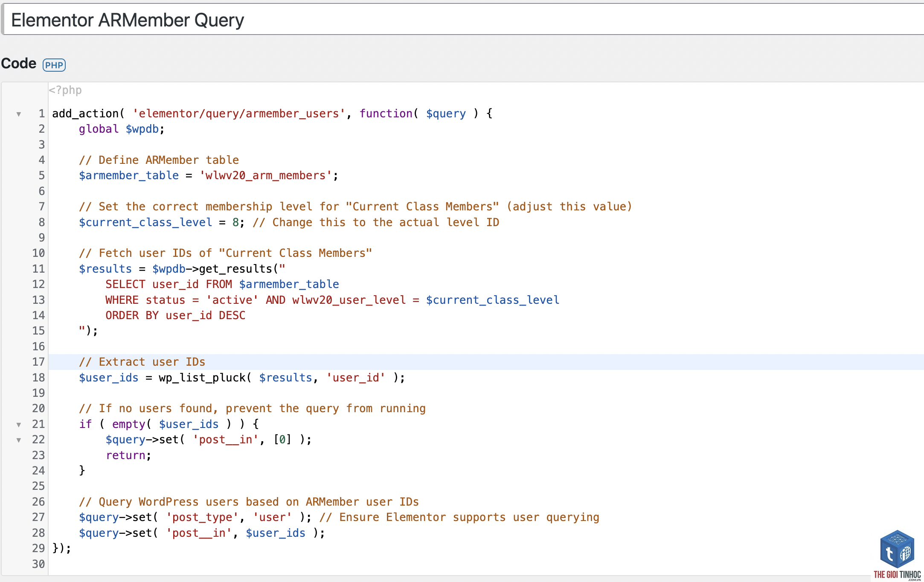924x582 pixels.
Task: Click the empty line 30 in the editor
Action: point(486,564)
